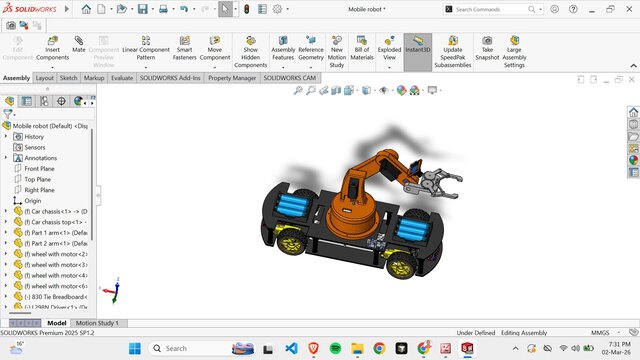
Task: Open the DisplayManager panel tab
Action: [78, 101]
